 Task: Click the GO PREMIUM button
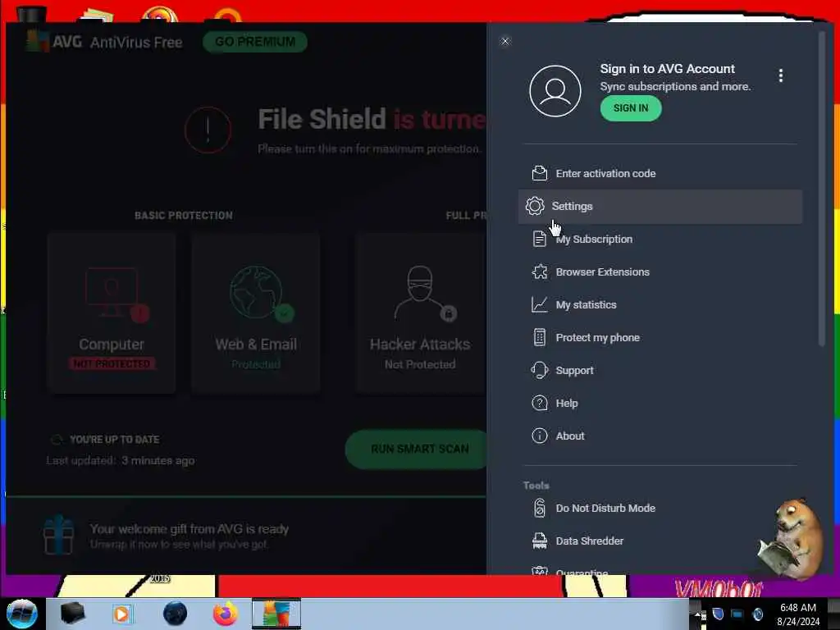pyautogui.click(x=255, y=42)
